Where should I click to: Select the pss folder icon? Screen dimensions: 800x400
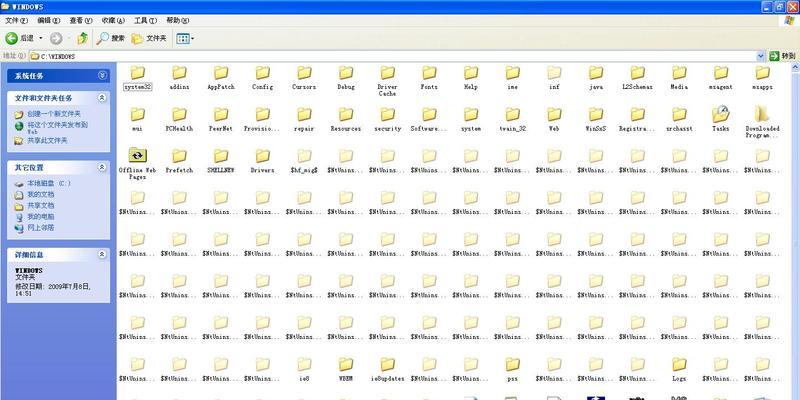(x=513, y=364)
